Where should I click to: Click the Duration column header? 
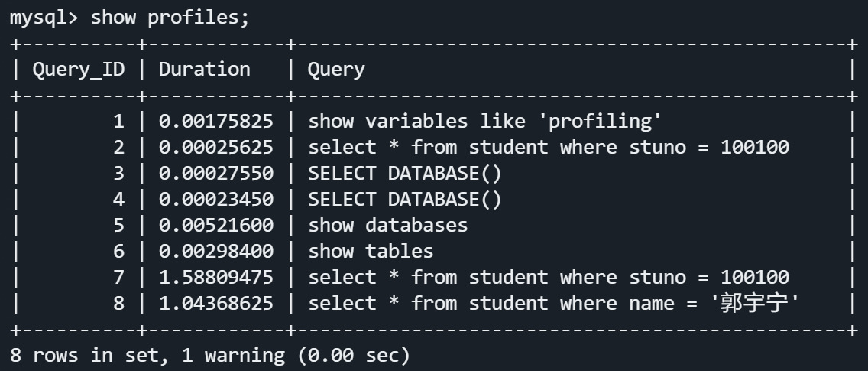(204, 70)
